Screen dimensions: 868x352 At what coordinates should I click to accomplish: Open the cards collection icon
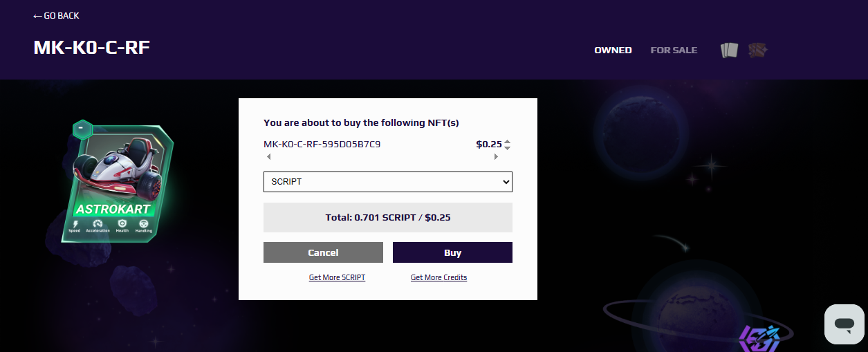(730, 50)
